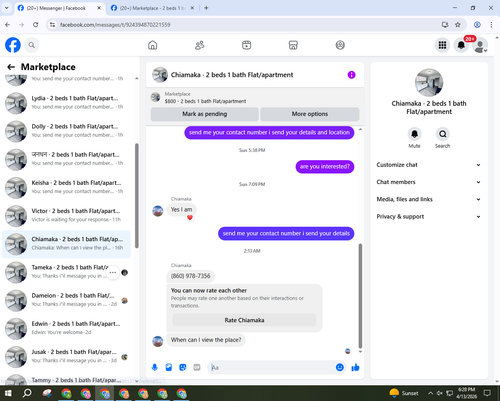The image size is (500, 401).
Task: Expand Chat members section
Action: point(429,182)
